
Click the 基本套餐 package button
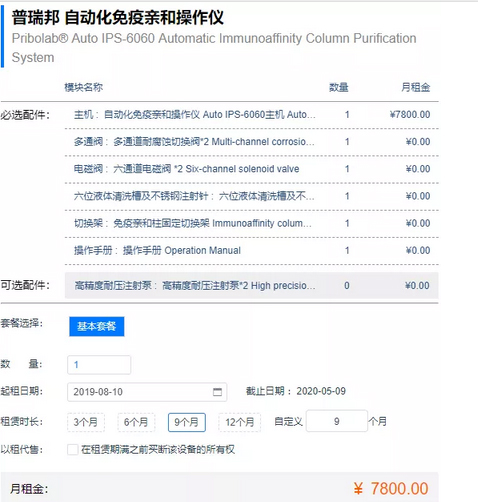pyautogui.click(x=97, y=326)
